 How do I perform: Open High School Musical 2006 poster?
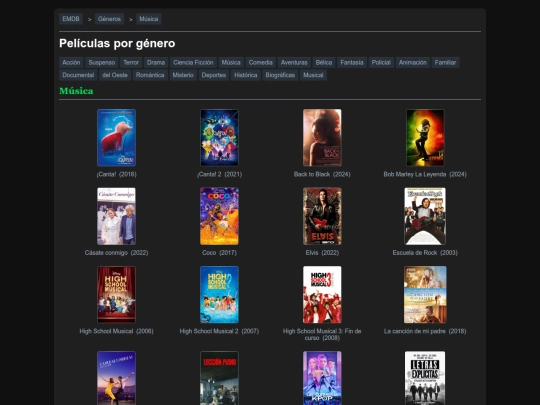tap(116, 294)
